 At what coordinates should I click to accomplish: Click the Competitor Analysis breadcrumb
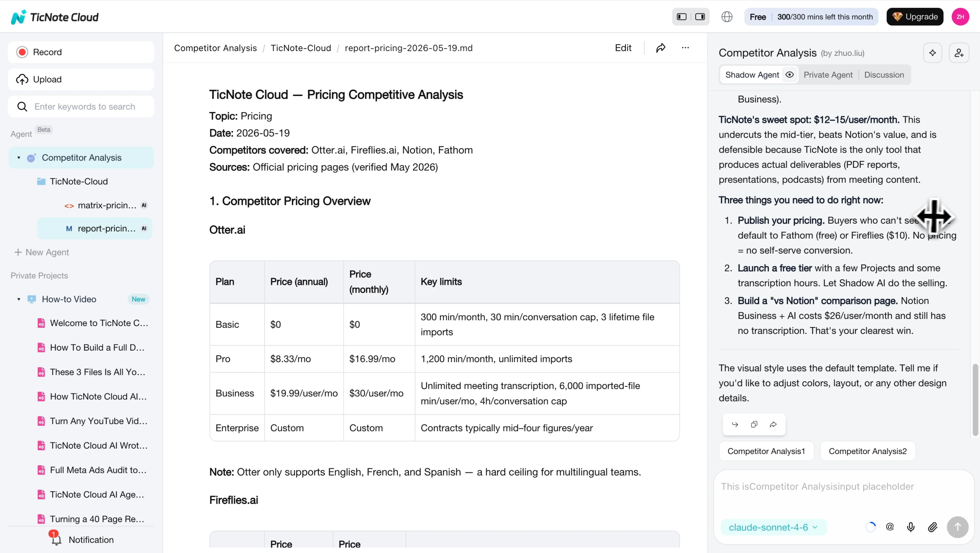click(215, 48)
